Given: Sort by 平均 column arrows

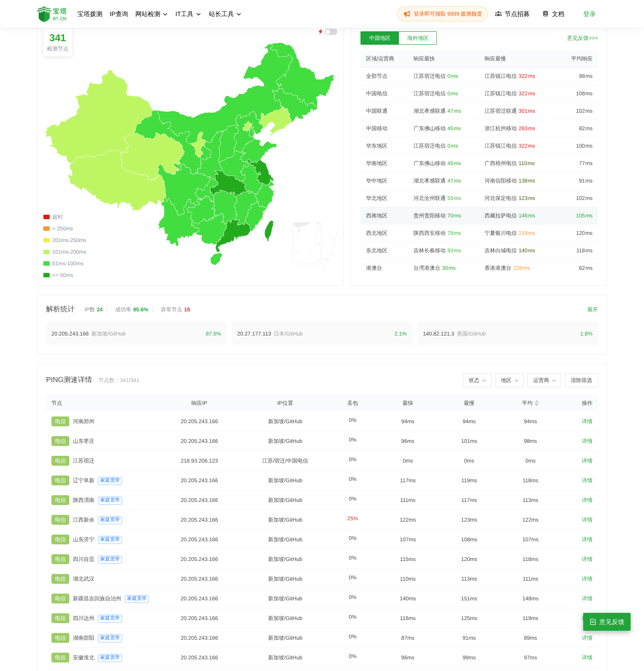Looking at the screenshot, I should [537, 403].
